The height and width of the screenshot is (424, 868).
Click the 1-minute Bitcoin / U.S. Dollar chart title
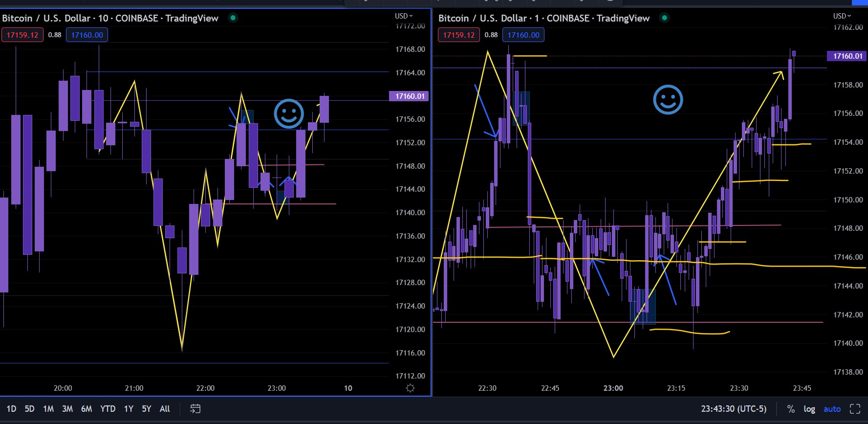[x=544, y=18]
